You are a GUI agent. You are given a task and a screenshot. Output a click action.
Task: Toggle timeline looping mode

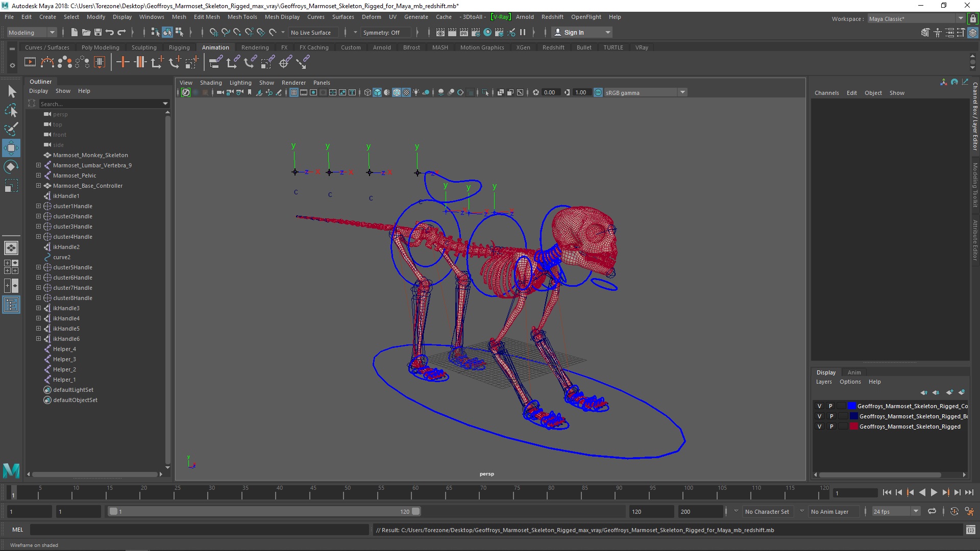932,511
